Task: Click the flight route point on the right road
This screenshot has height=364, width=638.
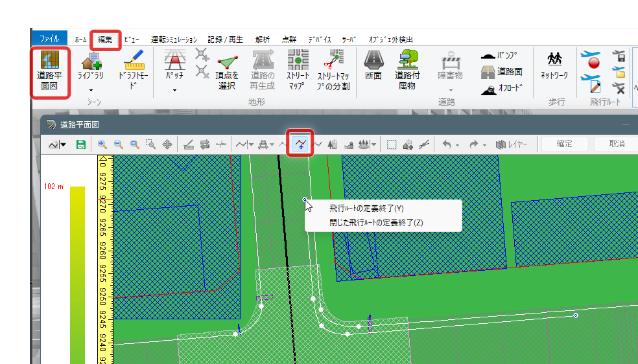Action: pos(575,315)
